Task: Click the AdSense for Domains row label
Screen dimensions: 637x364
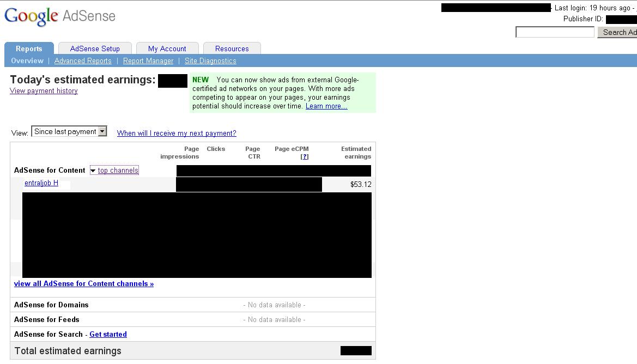Action: coord(51,305)
